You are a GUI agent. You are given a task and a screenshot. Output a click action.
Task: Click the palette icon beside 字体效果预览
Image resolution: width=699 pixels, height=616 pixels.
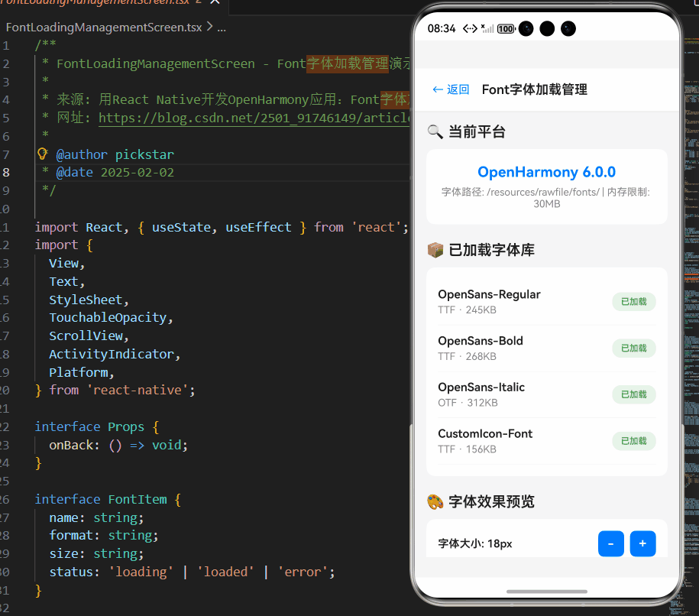coord(435,502)
